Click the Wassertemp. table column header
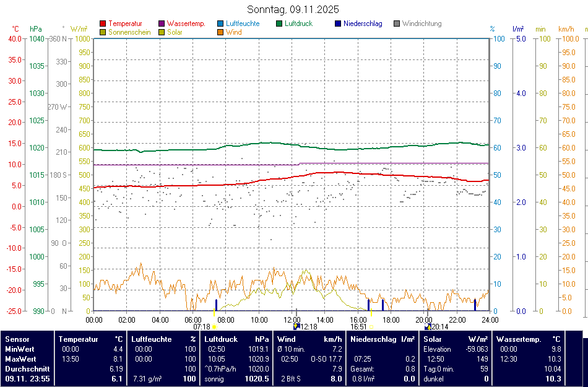 [x=519, y=339]
